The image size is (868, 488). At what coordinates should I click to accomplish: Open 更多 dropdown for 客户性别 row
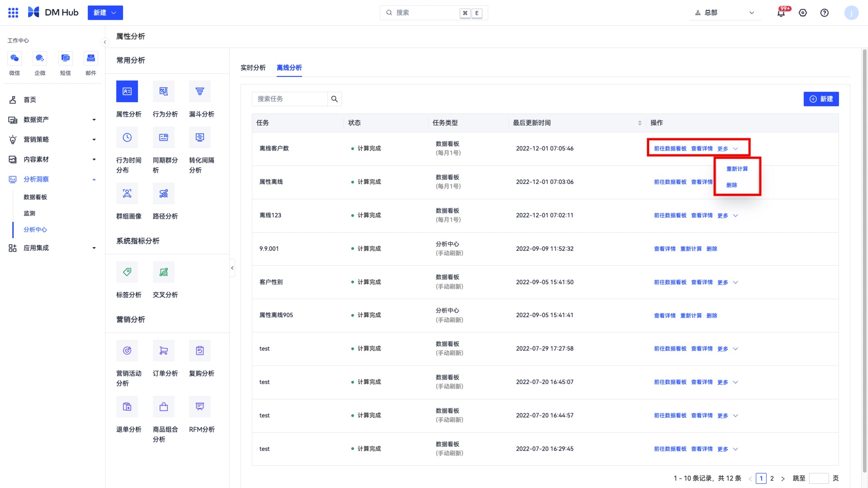coord(727,282)
